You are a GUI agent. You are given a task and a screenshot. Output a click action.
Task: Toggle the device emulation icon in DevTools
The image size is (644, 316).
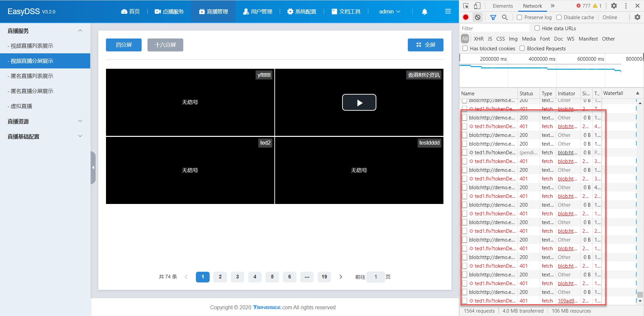point(477,6)
